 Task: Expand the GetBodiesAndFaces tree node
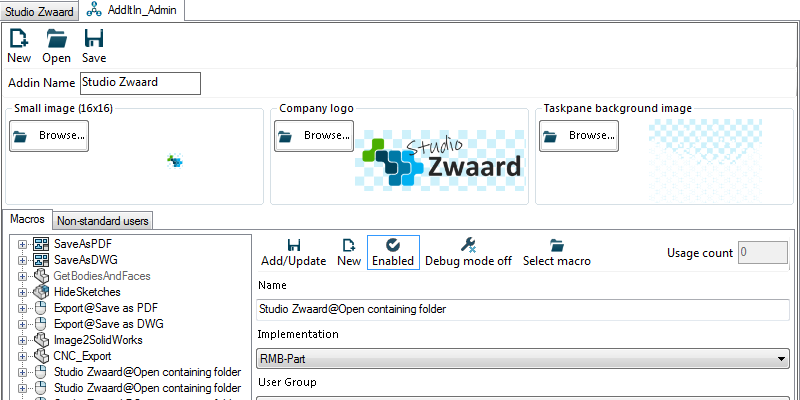[22, 277]
